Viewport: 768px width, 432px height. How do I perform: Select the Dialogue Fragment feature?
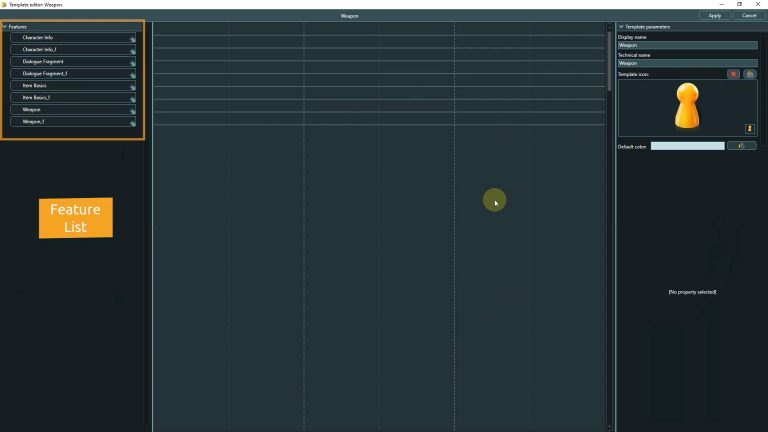73,62
